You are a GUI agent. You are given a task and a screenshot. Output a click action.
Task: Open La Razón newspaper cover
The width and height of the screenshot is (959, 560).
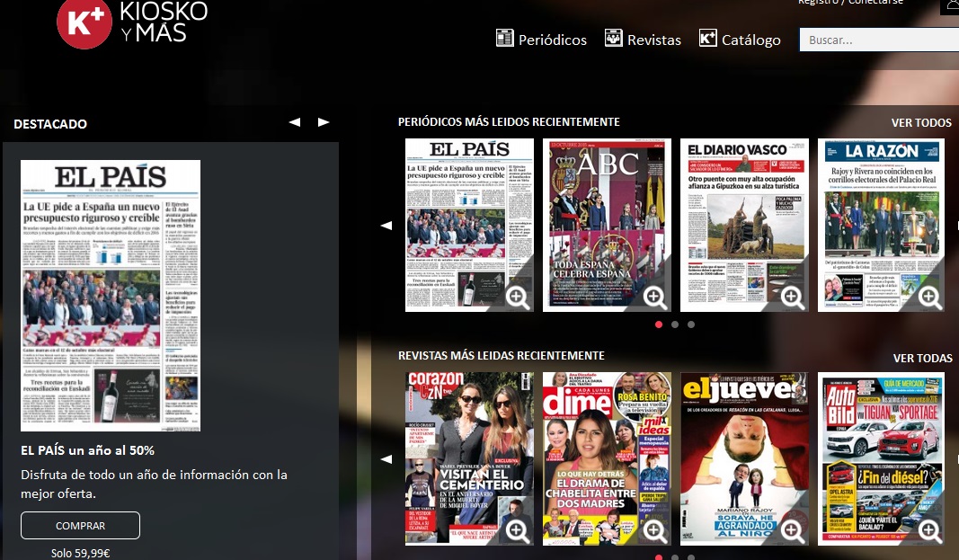(x=882, y=225)
